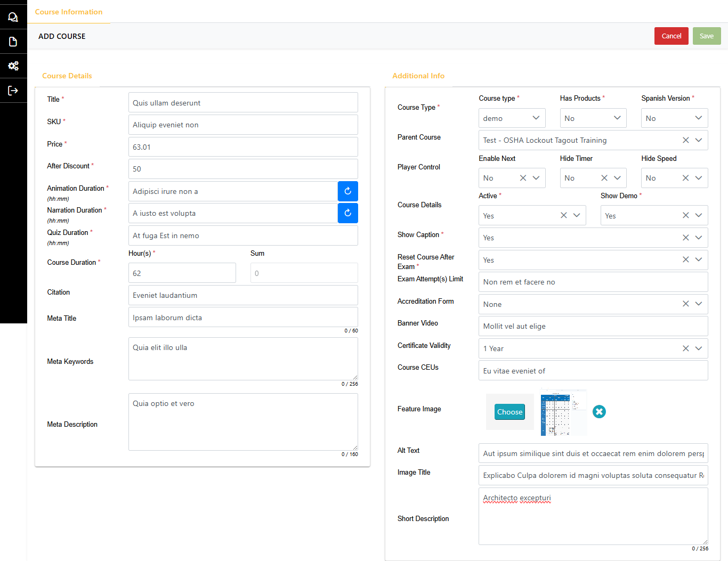
Task: Clear the Accreditation Form selection
Action: [685, 304]
